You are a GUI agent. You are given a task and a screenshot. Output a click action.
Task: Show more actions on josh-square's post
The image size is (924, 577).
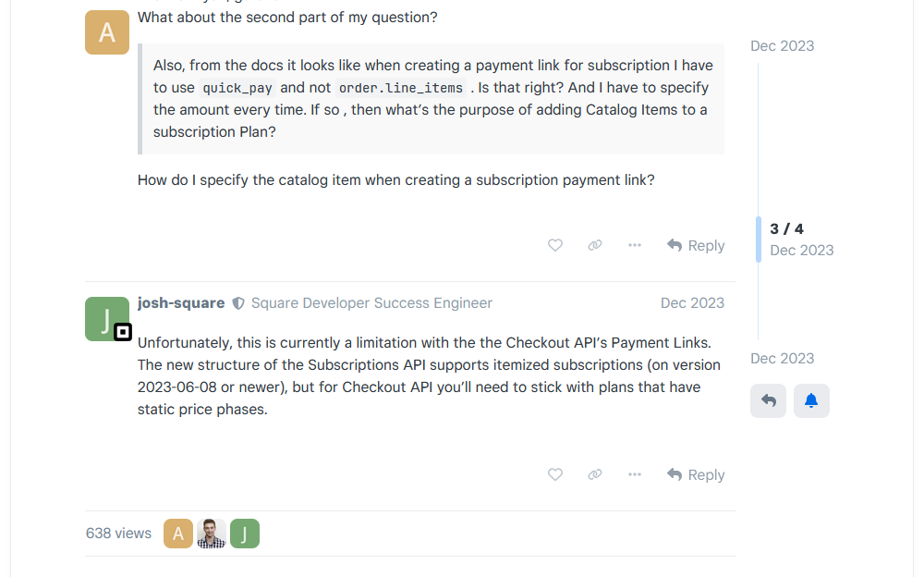(x=635, y=474)
